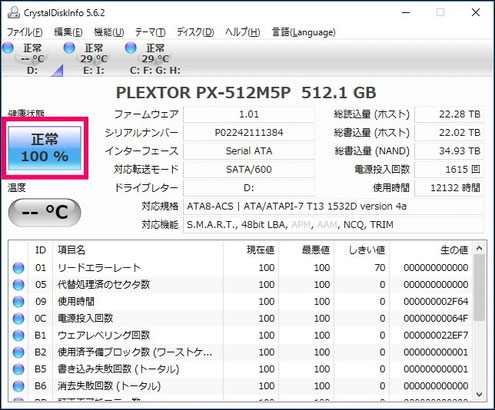Click the 22.28 TB total host reads field
This screenshot has width=495, height=410.
click(x=449, y=114)
